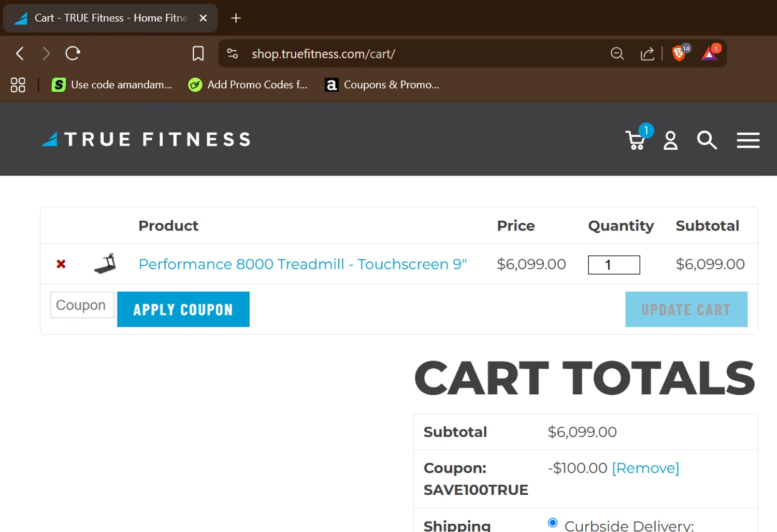Viewport: 777px width, 532px height.
Task: Open the shopping cart icon
Action: [636, 140]
